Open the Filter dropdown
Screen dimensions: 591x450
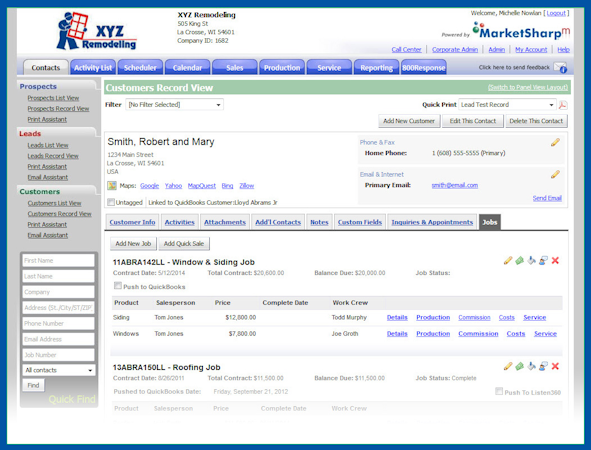[x=175, y=104]
